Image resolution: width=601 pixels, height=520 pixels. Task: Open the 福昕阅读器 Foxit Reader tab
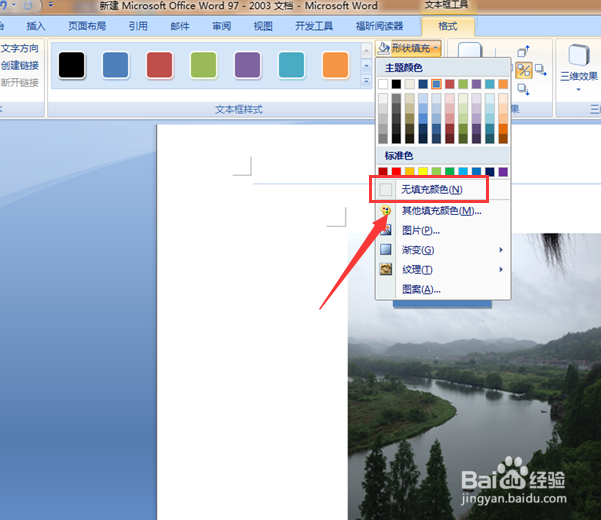[379, 26]
